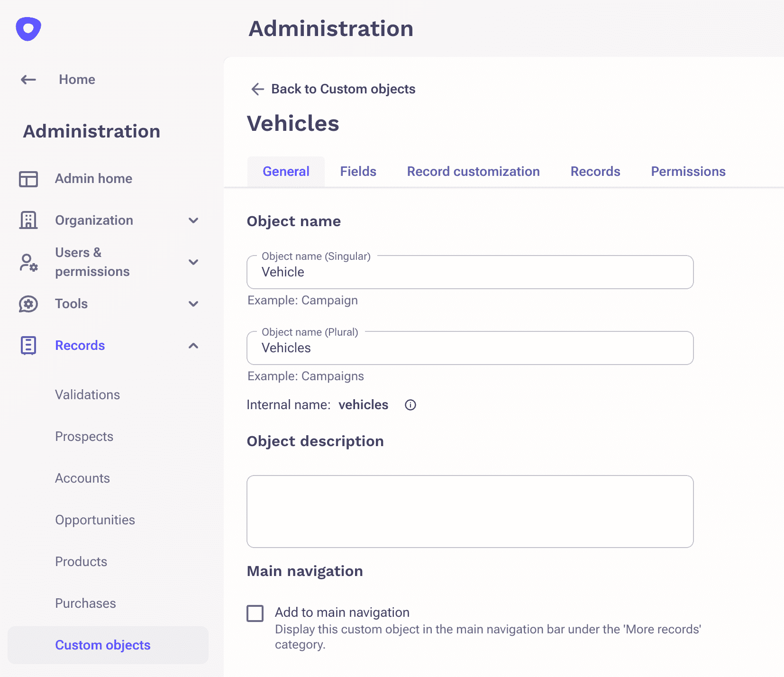Click the Users & permissions icon
Image resolution: width=784 pixels, height=677 pixels.
coord(28,262)
